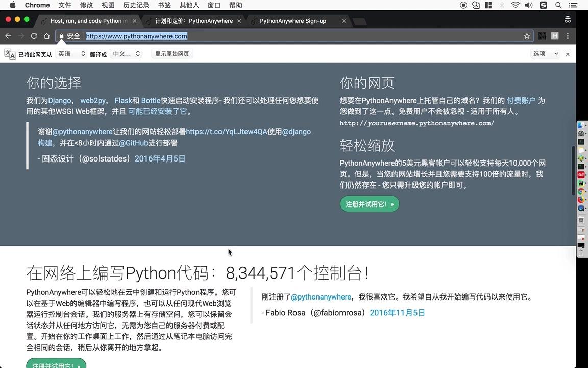Click the 安全 padlock icon in address bar

61,36
